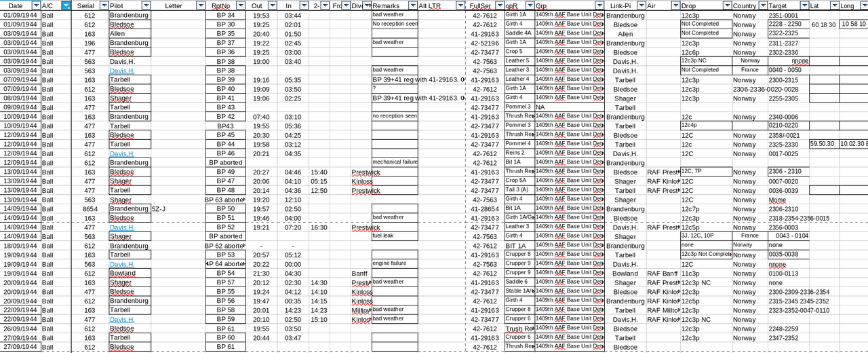This screenshot has height=353, width=868.
Task: Follow the Davis,H. link in BP 52 row
Action: pyautogui.click(x=122, y=227)
